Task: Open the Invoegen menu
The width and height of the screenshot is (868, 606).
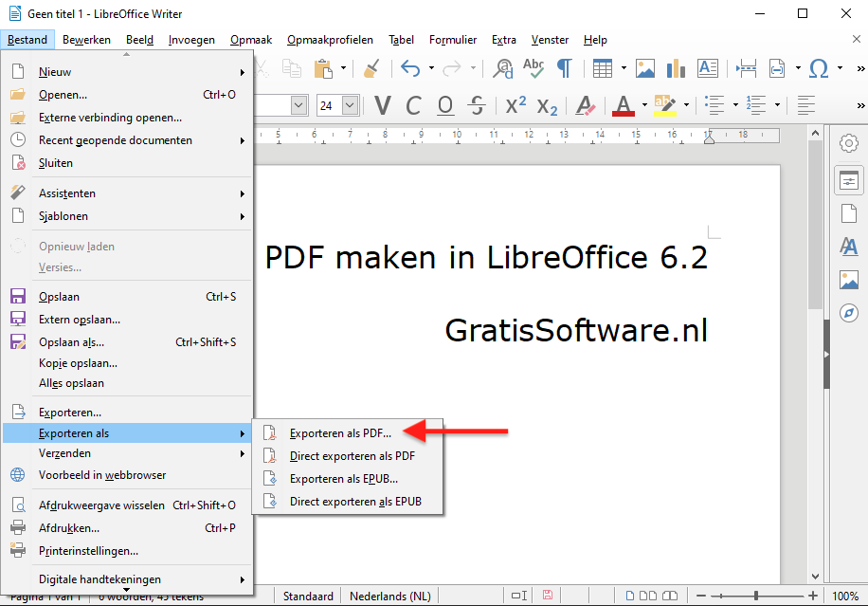Action: coord(191,40)
